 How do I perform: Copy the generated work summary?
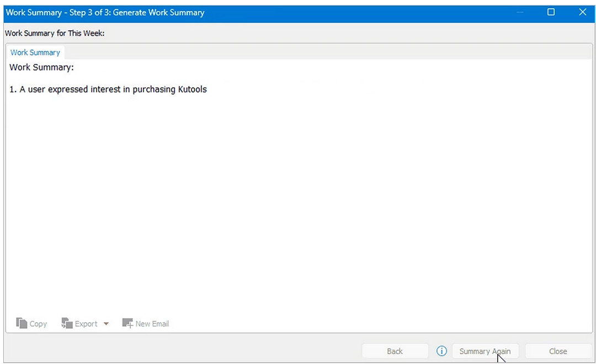pyautogui.click(x=31, y=323)
